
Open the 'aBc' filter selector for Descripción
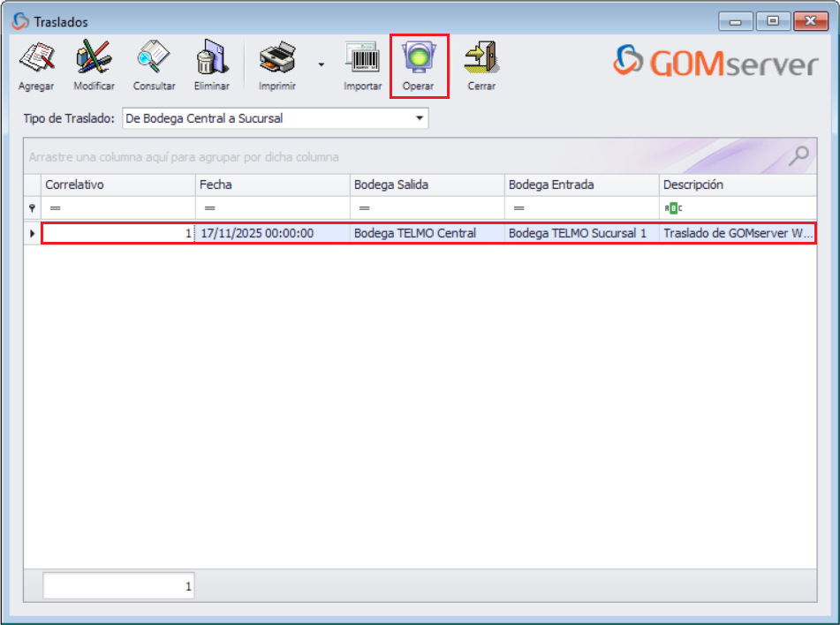673,206
